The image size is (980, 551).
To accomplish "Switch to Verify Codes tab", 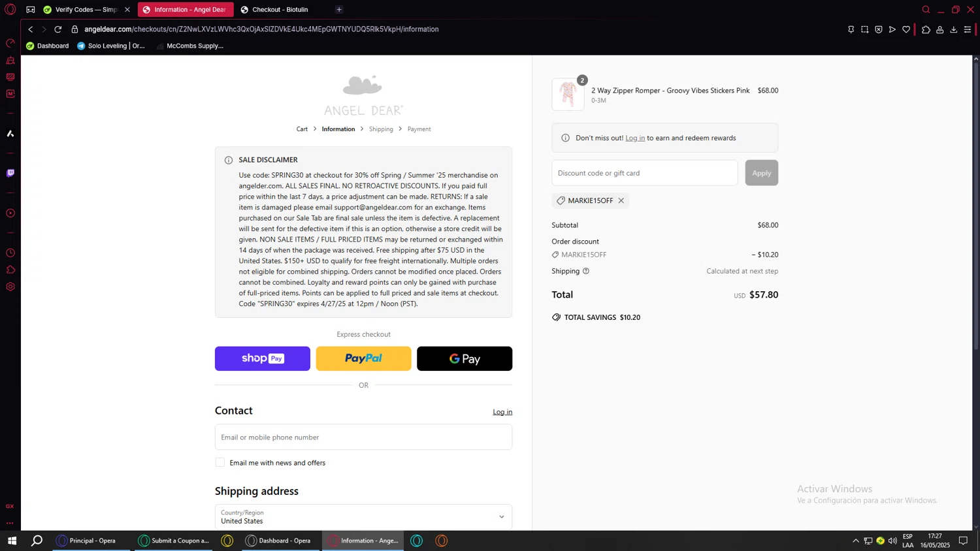I will click(86, 10).
